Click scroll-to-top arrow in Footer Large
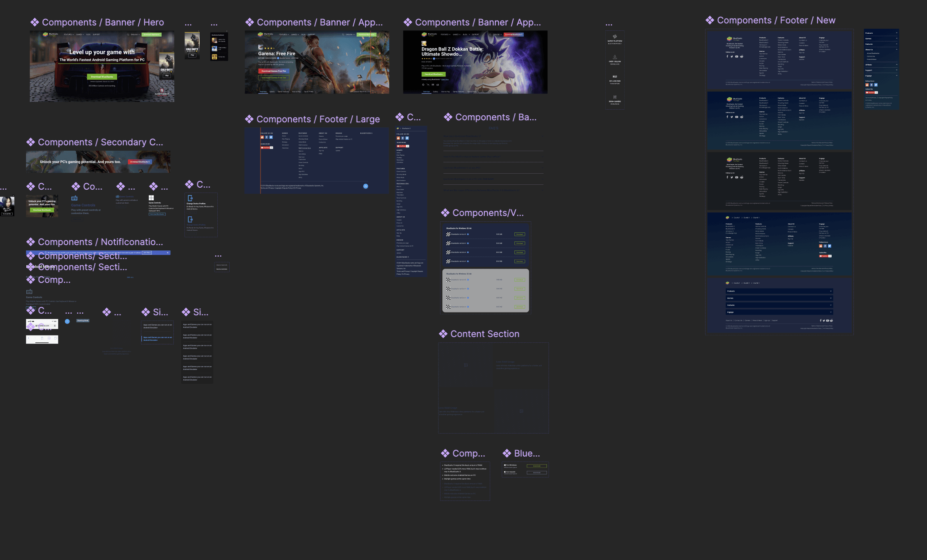927x560 pixels. point(366,186)
